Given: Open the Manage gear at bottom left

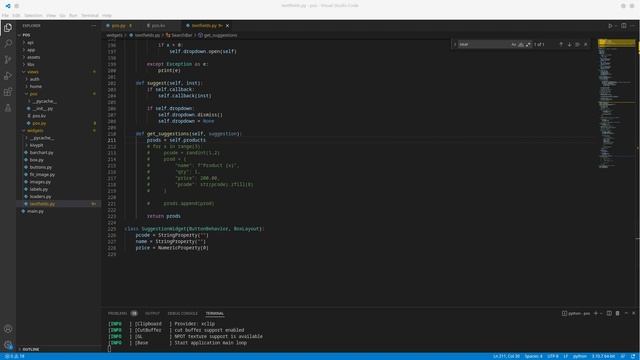Looking at the screenshot, I should 8,345.
